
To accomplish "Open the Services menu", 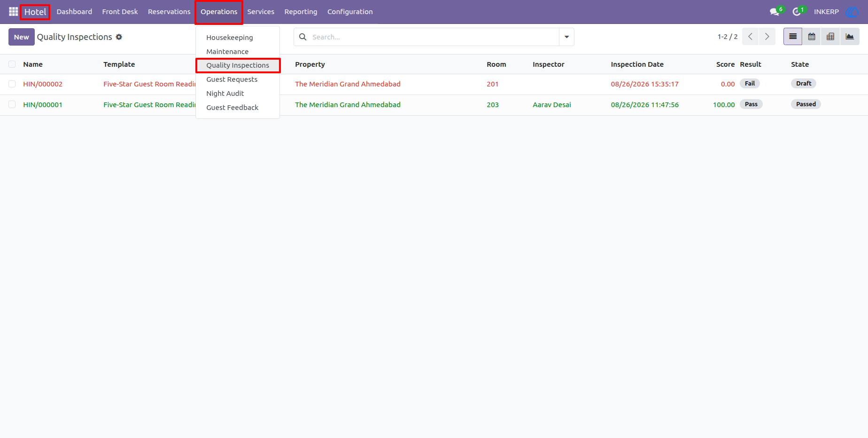I will pyautogui.click(x=261, y=12).
